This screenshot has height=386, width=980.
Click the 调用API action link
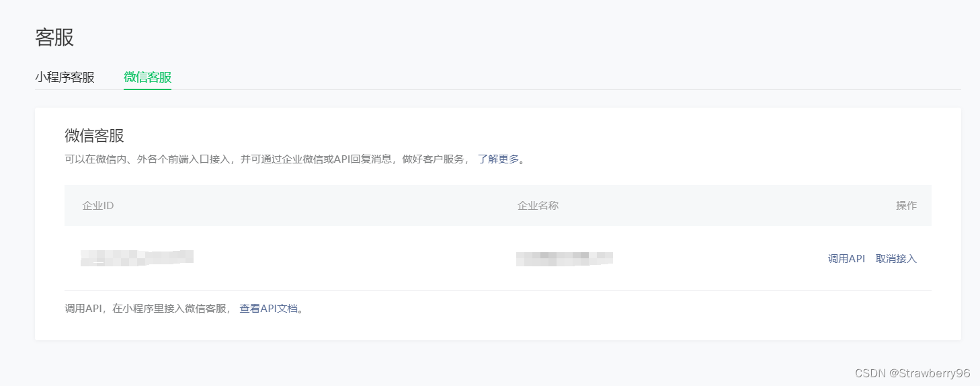[x=846, y=258]
